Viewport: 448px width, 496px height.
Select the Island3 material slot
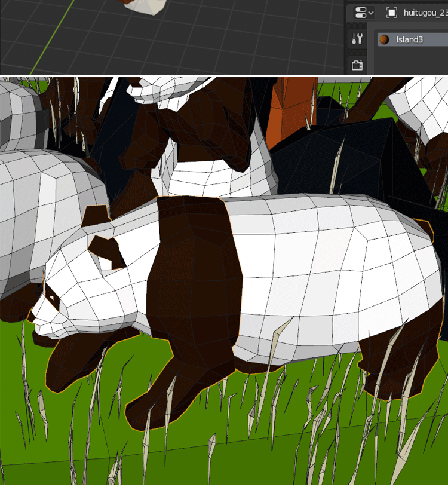click(x=413, y=39)
